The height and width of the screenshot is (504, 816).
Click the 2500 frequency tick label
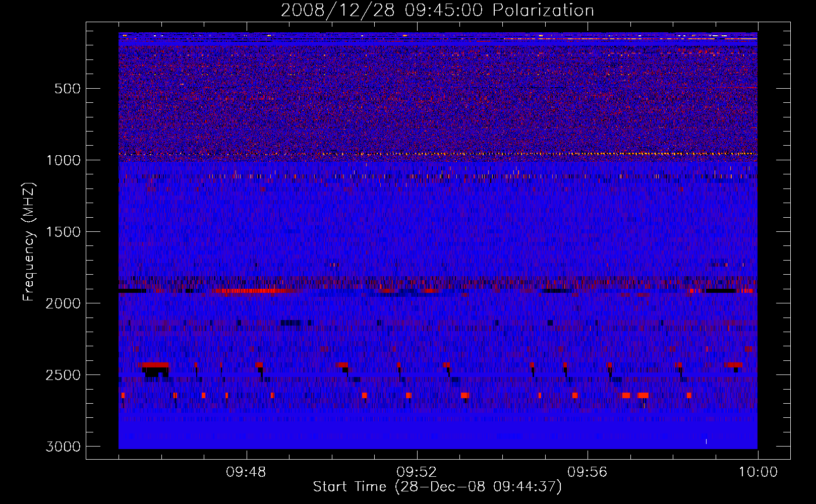(x=63, y=375)
